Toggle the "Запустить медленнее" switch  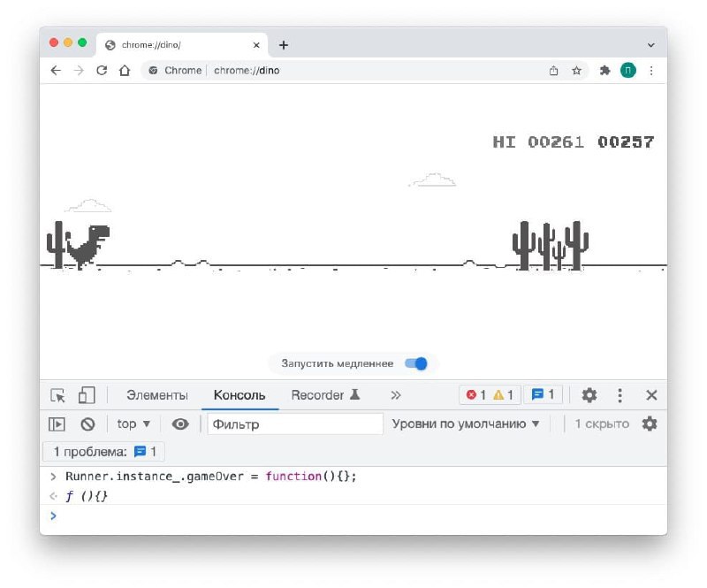416,363
